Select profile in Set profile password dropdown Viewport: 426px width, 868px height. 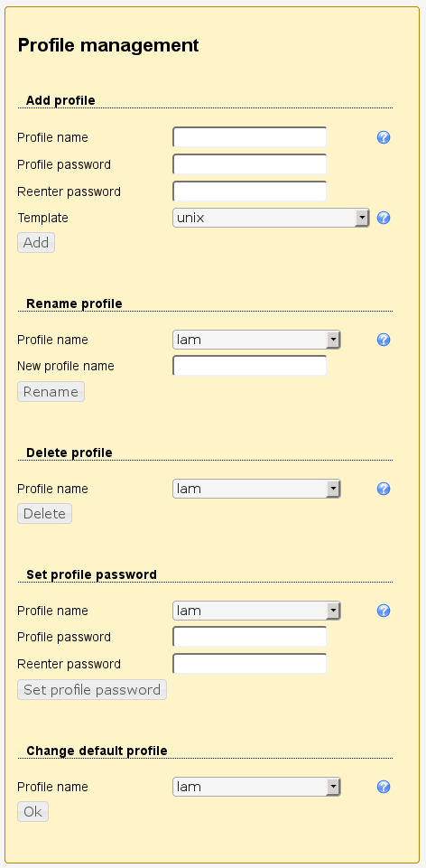pos(256,611)
